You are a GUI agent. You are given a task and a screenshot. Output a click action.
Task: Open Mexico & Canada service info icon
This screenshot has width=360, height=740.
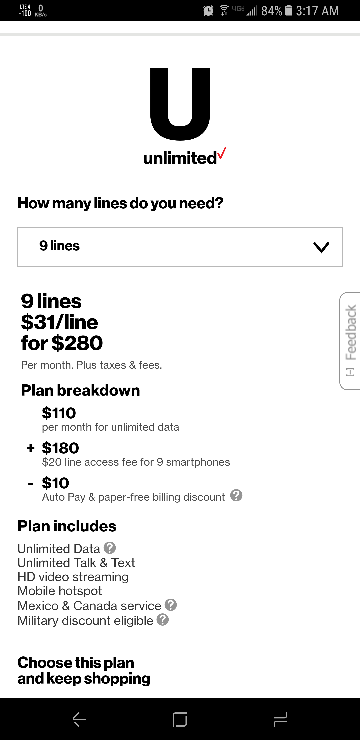tap(171, 605)
